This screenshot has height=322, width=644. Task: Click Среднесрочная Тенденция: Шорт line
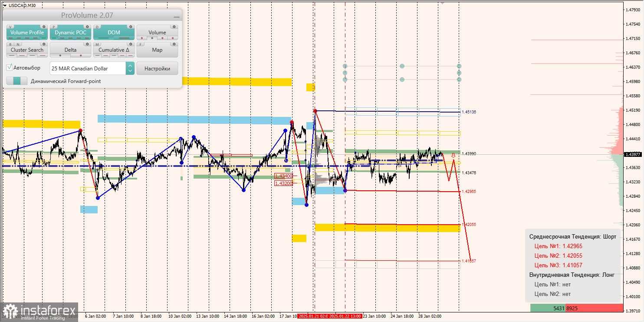[573, 237]
